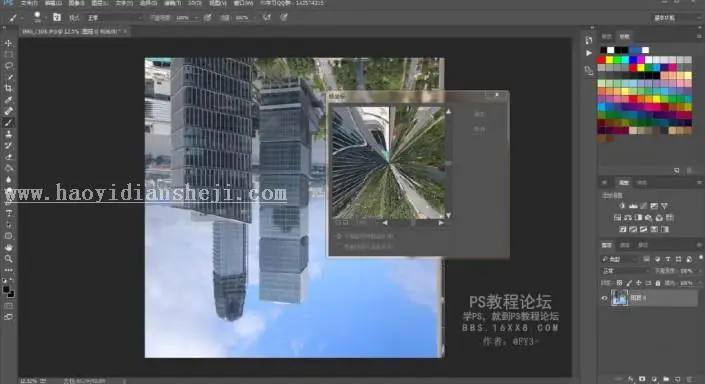
Task: Select the Lasso tool
Action: tap(8, 66)
